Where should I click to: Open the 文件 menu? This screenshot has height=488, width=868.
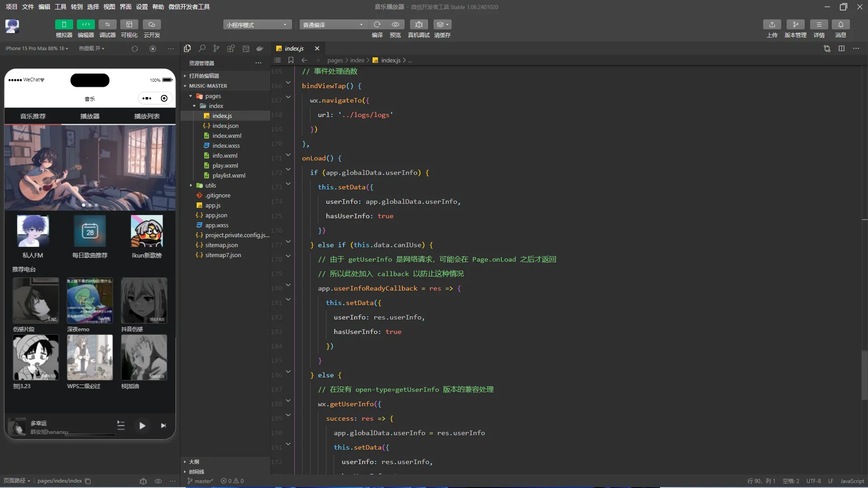pyautogui.click(x=28, y=7)
